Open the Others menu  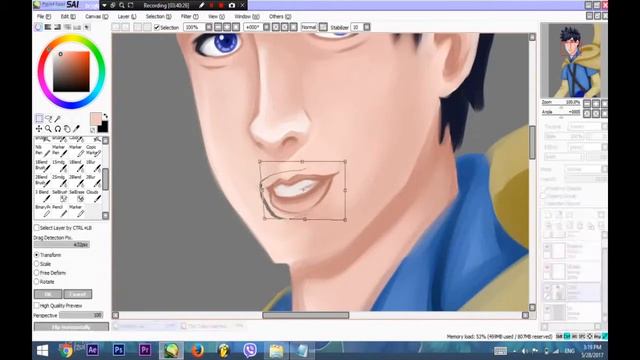click(280, 16)
